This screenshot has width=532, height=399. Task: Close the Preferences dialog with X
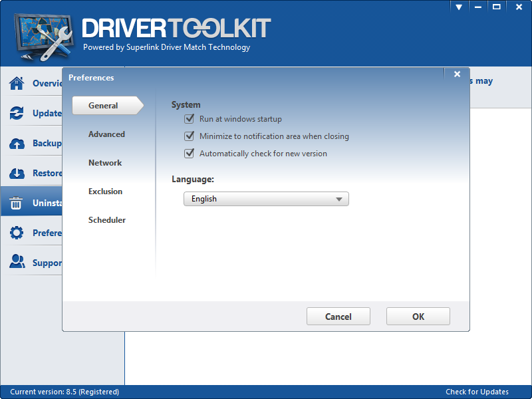click(457, 74)
